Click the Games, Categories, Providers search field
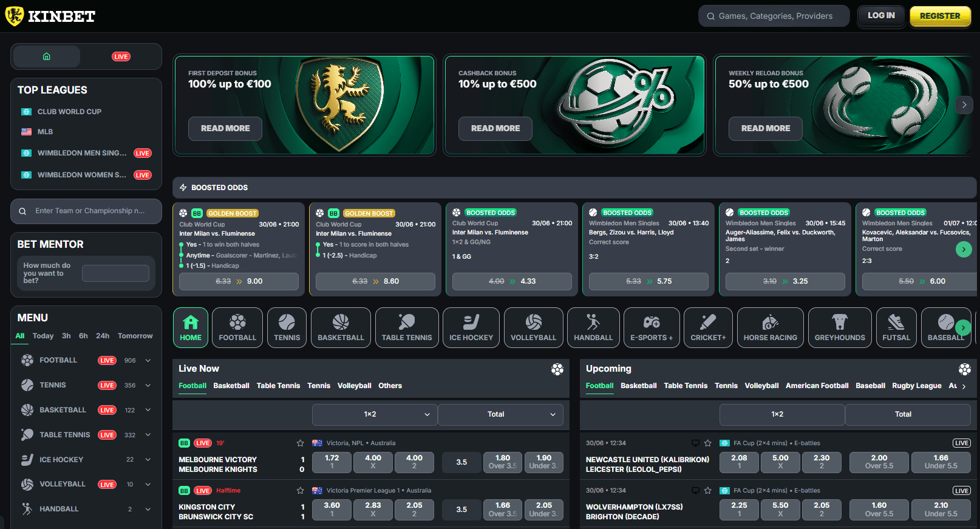The height and width of the screenshot is (529, 980). point(774,16)
